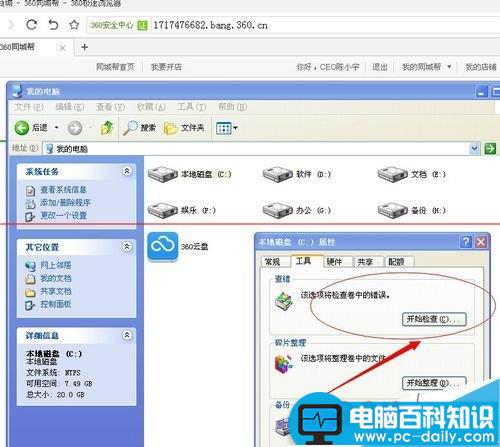Toggle the 文件夹 folders pane button
500x447 pixels.
click(184, 128)
